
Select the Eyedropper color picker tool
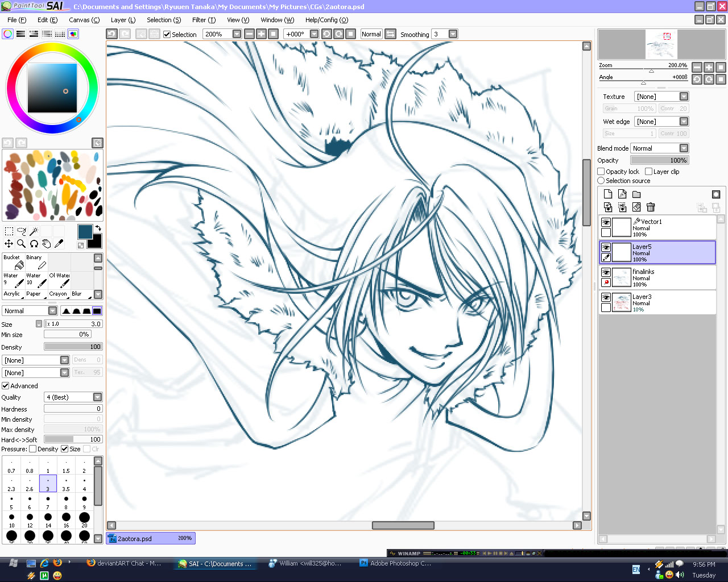click(59, 244)
